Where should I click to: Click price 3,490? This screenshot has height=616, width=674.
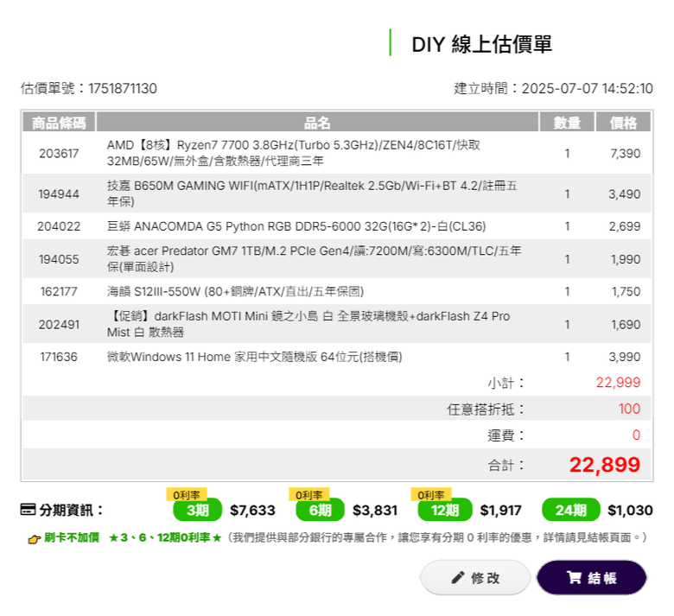point(624,194)
